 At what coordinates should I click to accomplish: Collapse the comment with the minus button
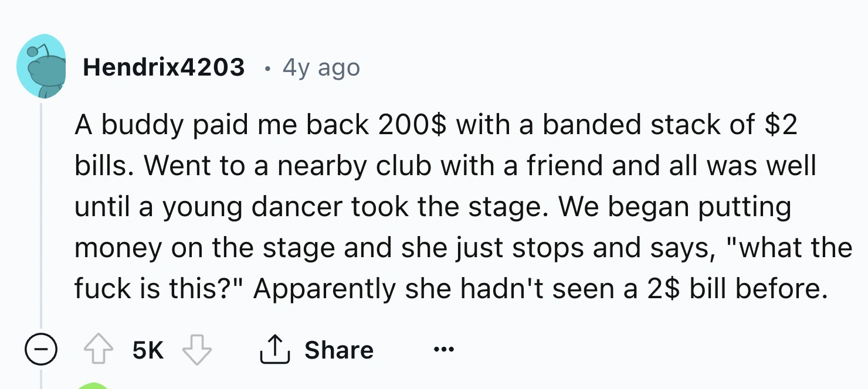41,350
